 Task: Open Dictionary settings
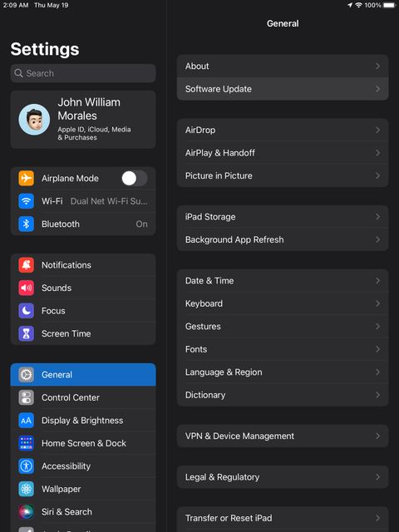pyautogui.click(x=283, y=395)
